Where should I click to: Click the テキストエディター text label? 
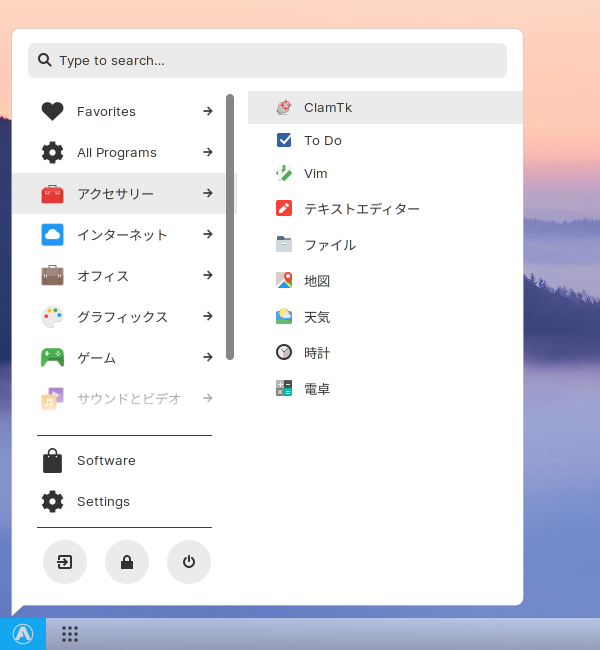(362, 209)
